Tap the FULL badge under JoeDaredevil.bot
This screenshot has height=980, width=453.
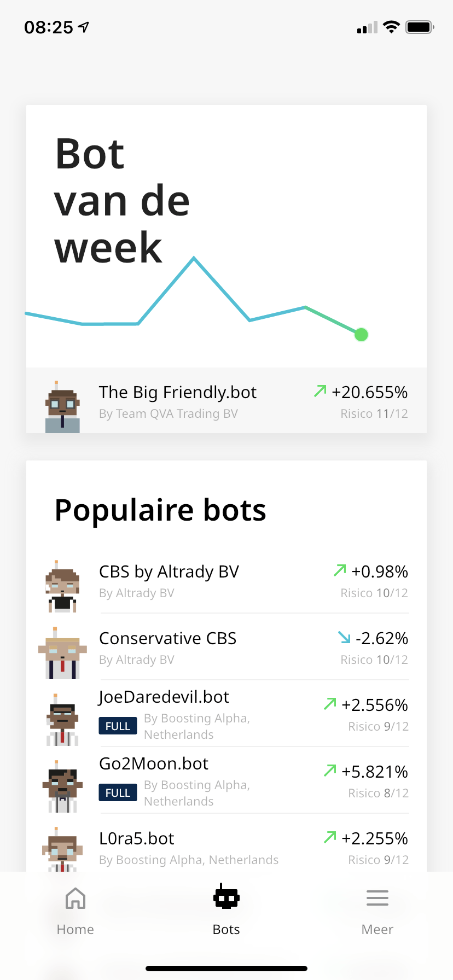(118, 726)
